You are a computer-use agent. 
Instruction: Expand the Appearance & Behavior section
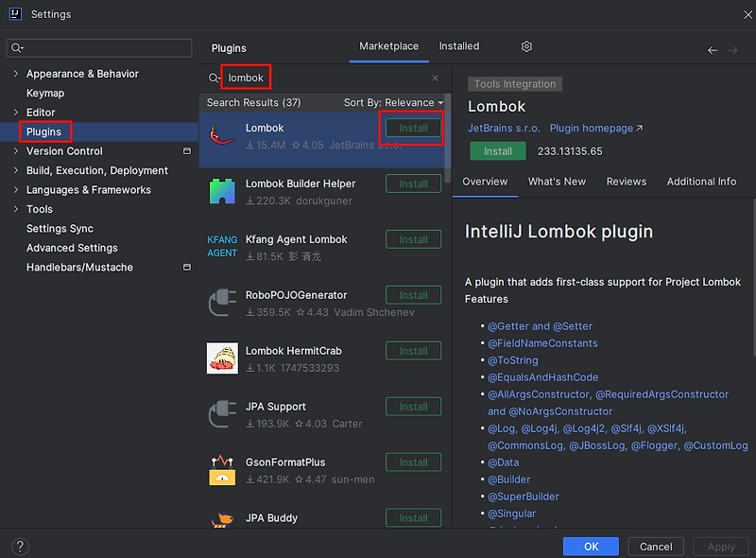click(x=16, y=72)
